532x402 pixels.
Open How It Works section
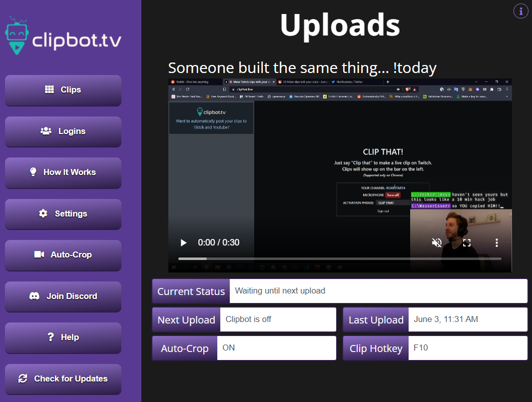(x=63, y=173)
